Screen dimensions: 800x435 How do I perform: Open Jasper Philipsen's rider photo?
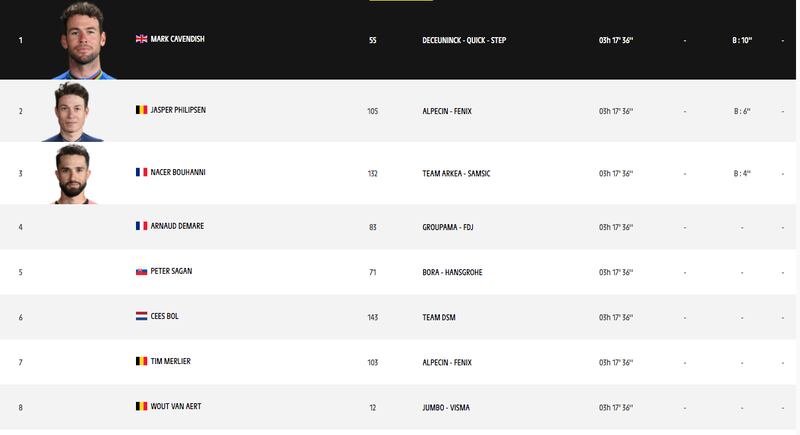[x=72, y=112]
